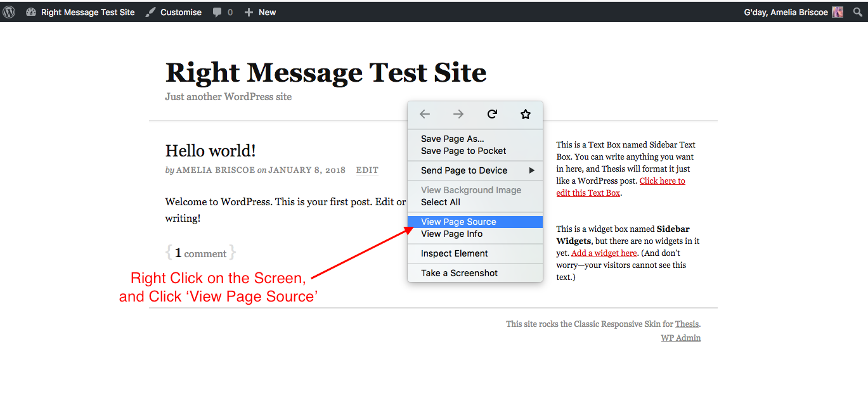Choose Select All in context menu
Viewport: 868px width, 394px height.
click(475, 202)
